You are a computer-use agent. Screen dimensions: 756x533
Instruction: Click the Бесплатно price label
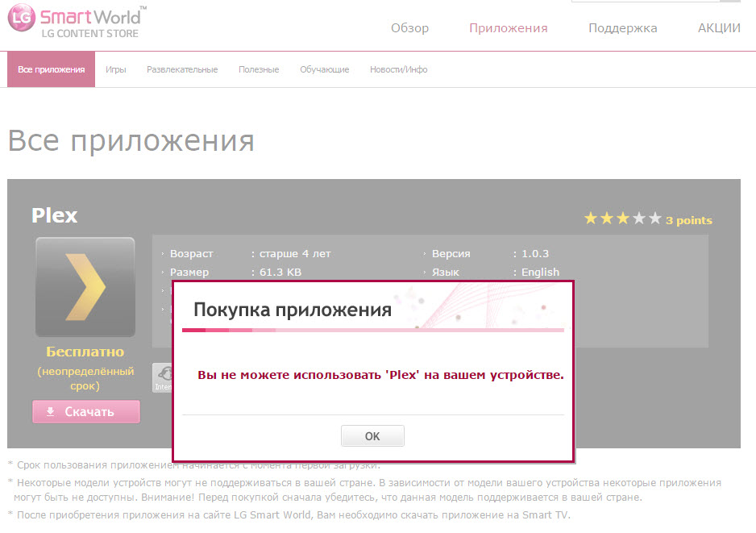[85, 352]
